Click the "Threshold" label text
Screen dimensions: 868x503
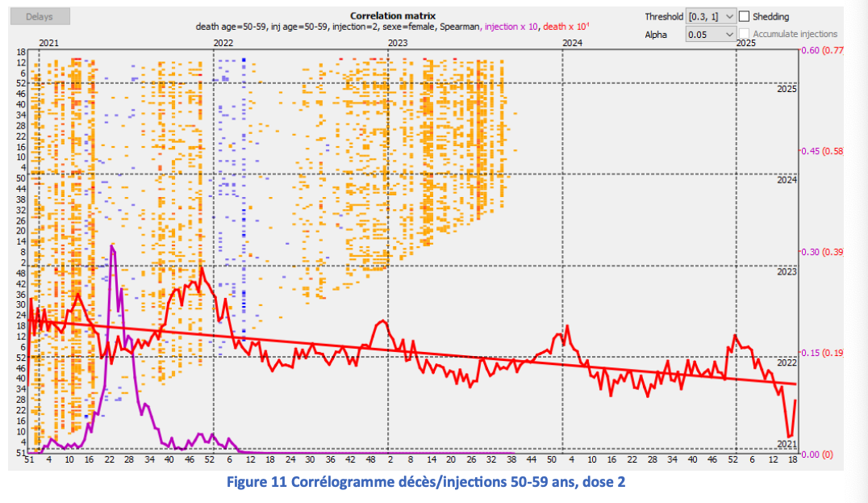pyautogui.click(x=664, y=17)
